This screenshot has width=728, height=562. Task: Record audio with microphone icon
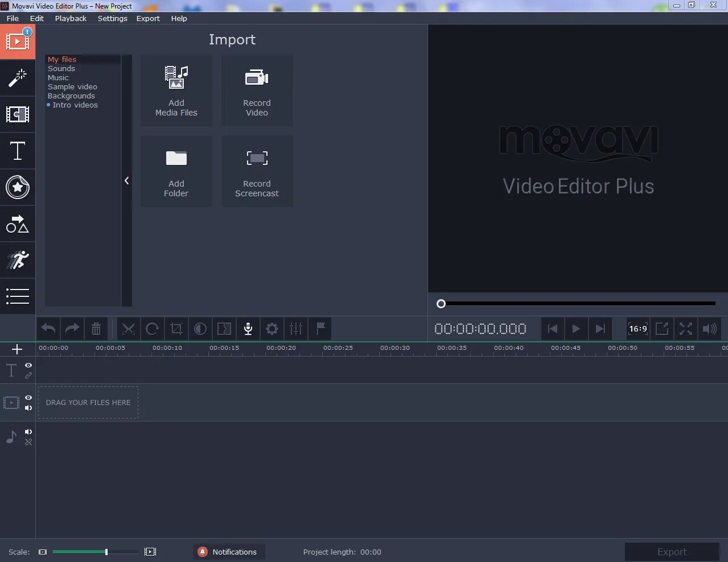click(248, 329)
